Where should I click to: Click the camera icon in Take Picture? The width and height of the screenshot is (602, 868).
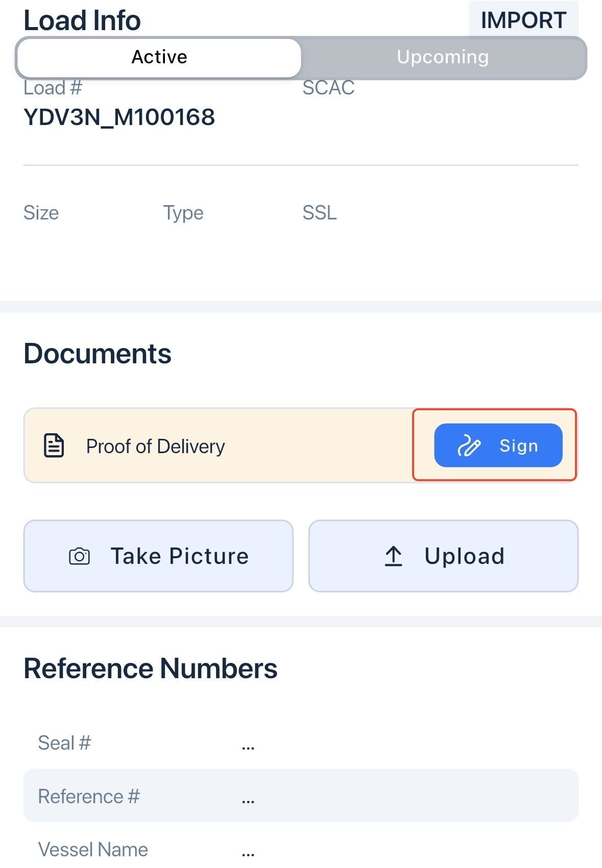79,556
